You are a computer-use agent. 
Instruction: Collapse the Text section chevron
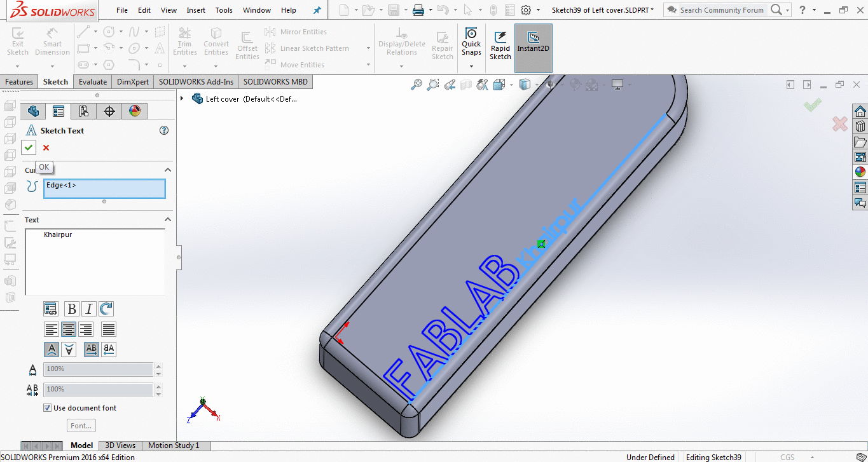168,219
